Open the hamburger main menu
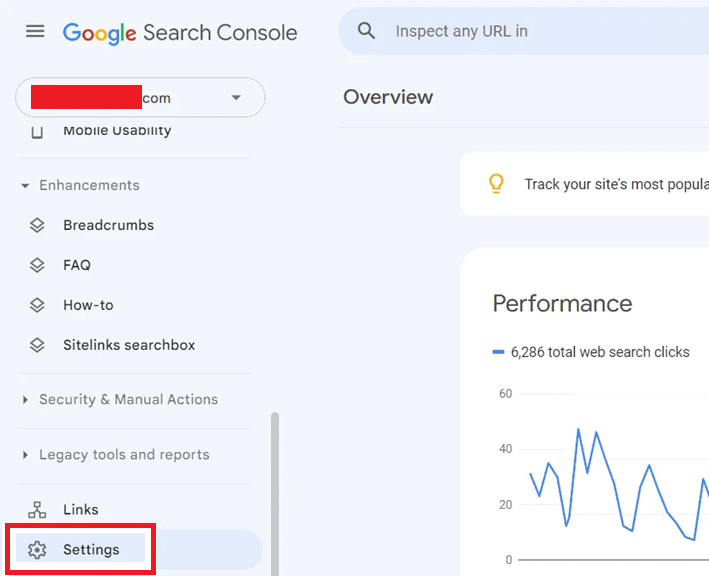Viewport: 709px width, 576px height. (x=35, y=32)
